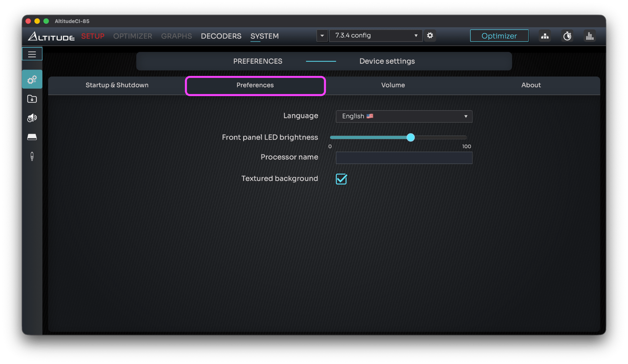This screenshot has height=364, width=628.
Task: Click the Front panel LED brightness label
Action: 270,137
